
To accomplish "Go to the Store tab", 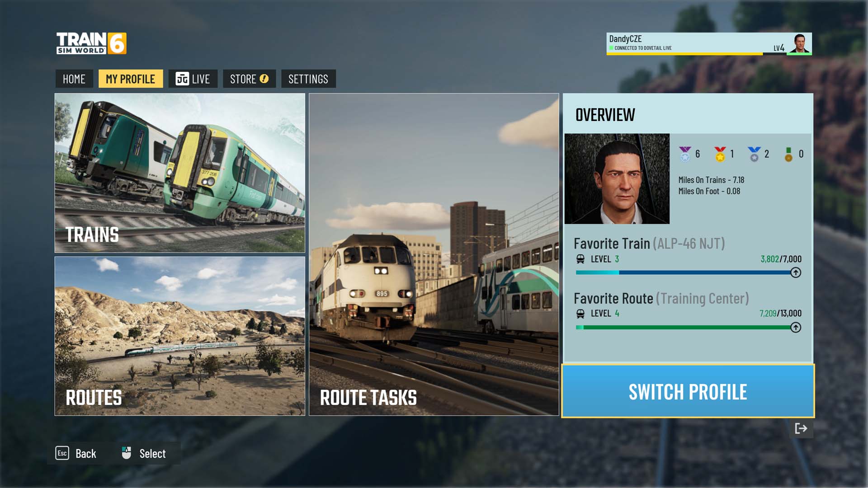I will coord(243,79).
